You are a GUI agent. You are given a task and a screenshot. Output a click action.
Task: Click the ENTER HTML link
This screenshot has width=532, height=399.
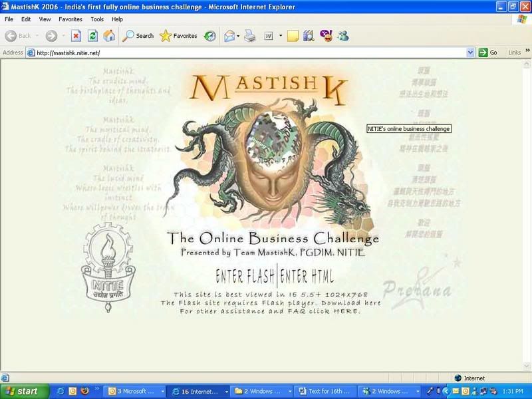point(307,276)
